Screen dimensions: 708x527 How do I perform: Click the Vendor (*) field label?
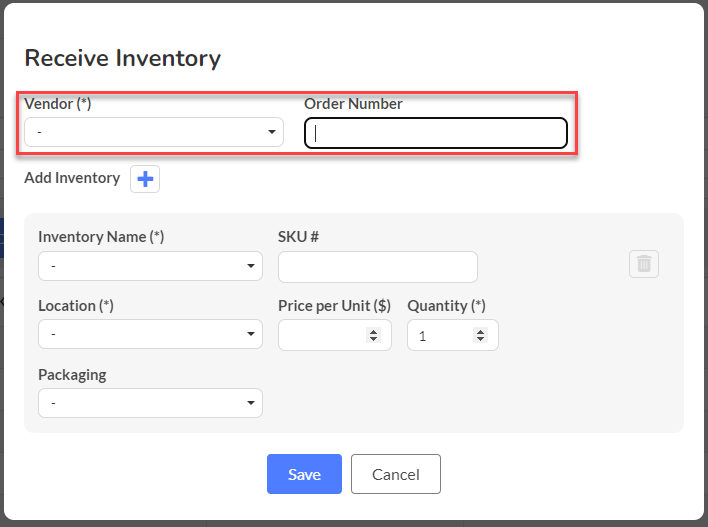(58, 104)
